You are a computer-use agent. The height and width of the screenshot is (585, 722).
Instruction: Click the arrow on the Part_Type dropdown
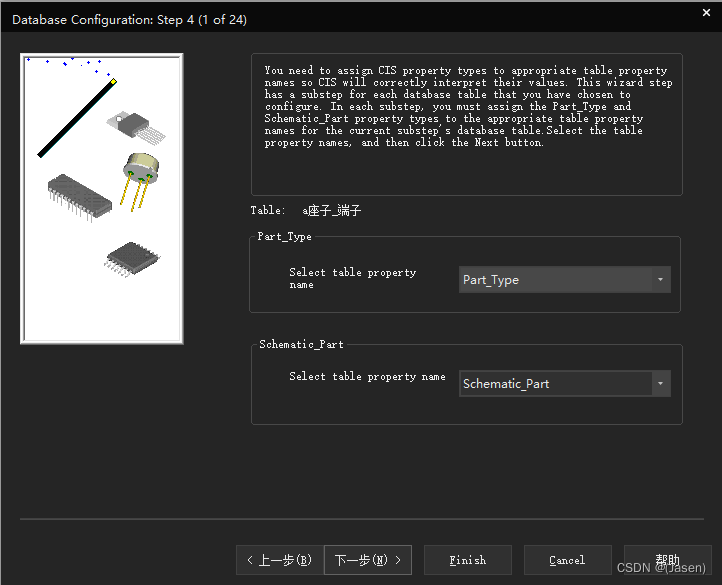point(660,280)
